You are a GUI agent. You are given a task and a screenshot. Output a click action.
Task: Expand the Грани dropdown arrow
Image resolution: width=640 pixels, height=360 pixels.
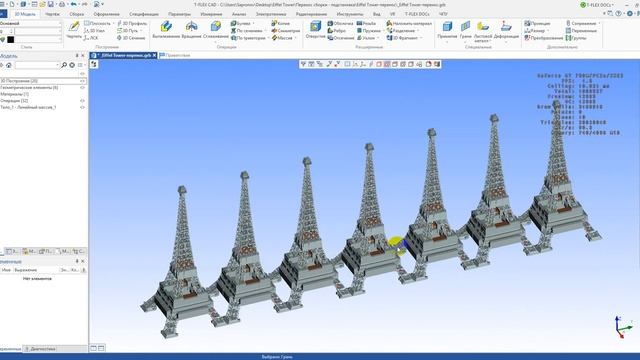(465, 42)
